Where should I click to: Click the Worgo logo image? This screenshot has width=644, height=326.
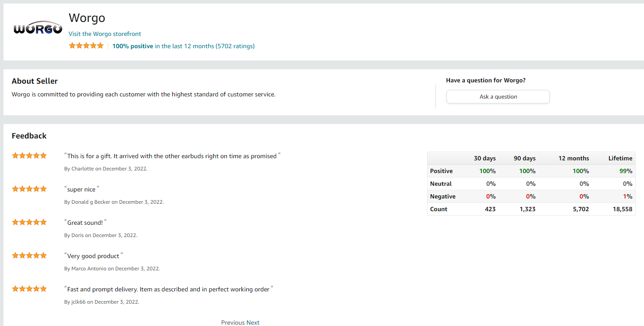point(38,28)
